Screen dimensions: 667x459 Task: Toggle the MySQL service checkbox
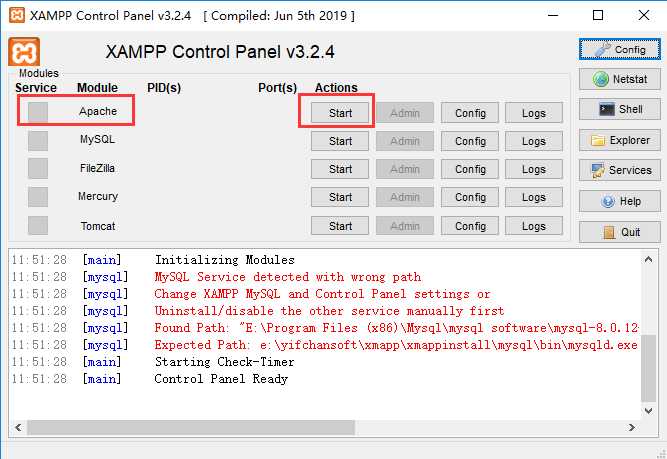pyautogui.click(x=38, y=141)
